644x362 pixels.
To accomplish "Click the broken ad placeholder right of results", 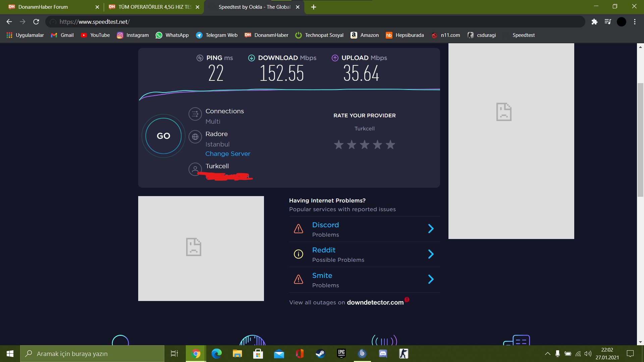I will point(511,141).
